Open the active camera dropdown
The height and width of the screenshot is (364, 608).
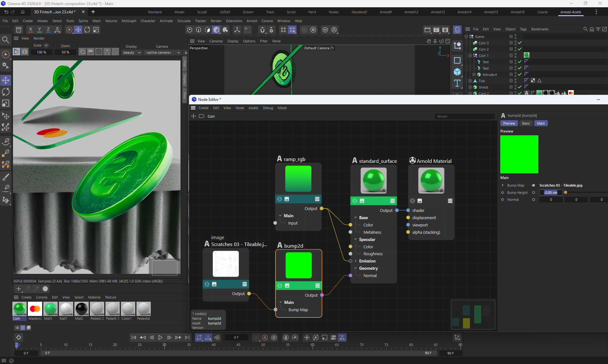pos(162,52)
